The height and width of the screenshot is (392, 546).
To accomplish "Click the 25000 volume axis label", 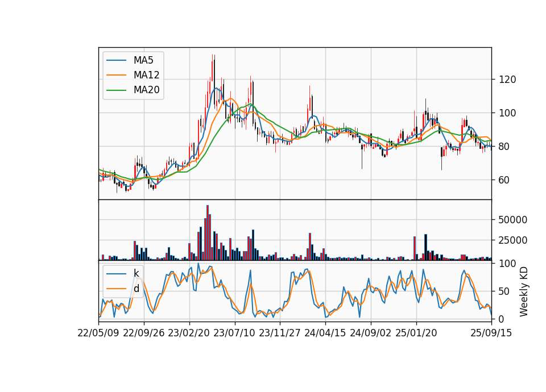I will [x=513, y=240].
